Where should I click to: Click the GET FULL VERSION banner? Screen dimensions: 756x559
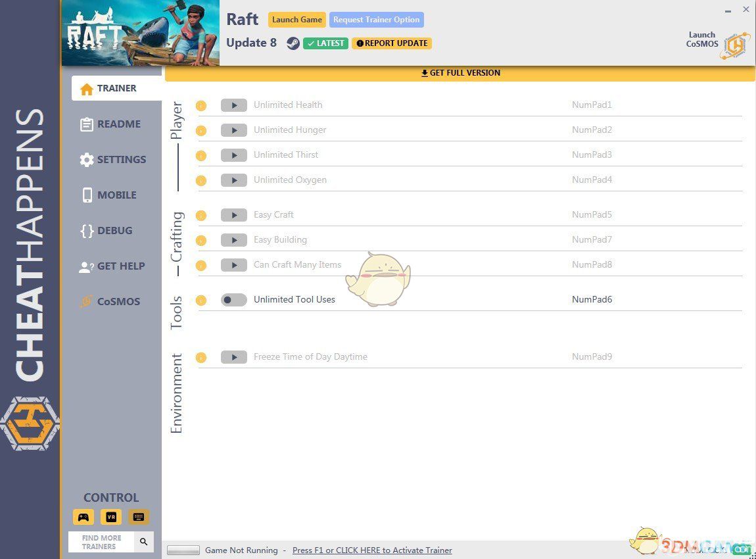pyautogui.click(x=460, y=73)
